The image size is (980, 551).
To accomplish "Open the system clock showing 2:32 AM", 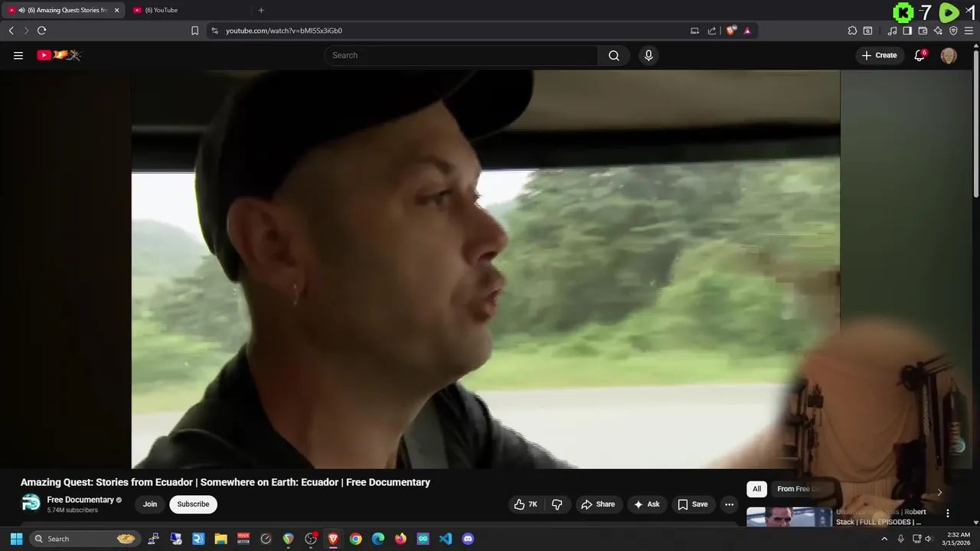I will 958,539.
